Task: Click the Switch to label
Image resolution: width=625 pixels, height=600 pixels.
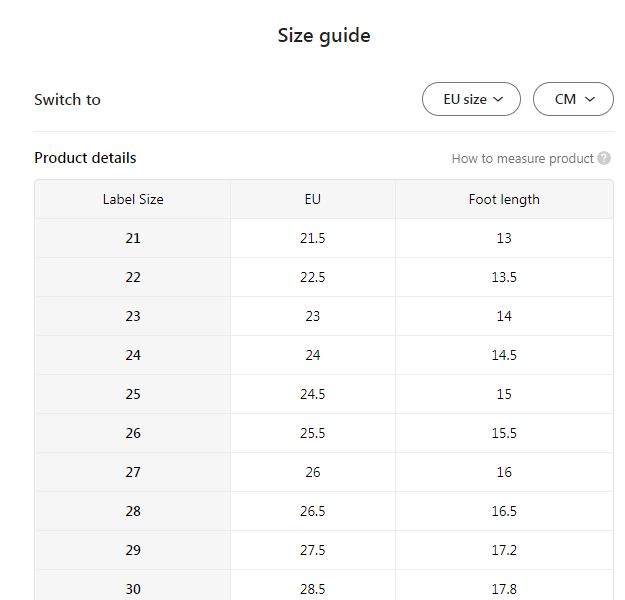Action: click(67, 99)
